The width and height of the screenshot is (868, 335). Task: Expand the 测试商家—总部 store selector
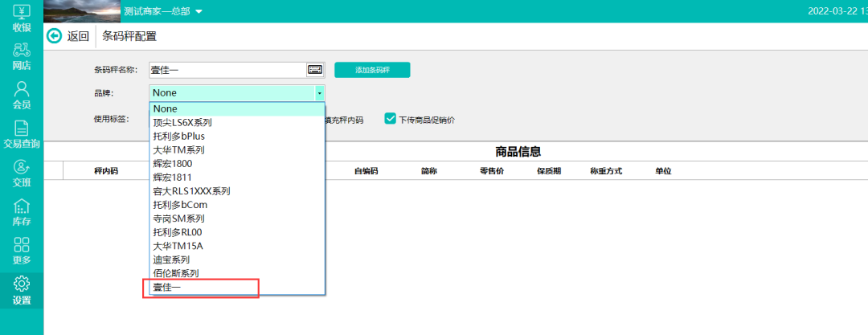tap(199, 11)
